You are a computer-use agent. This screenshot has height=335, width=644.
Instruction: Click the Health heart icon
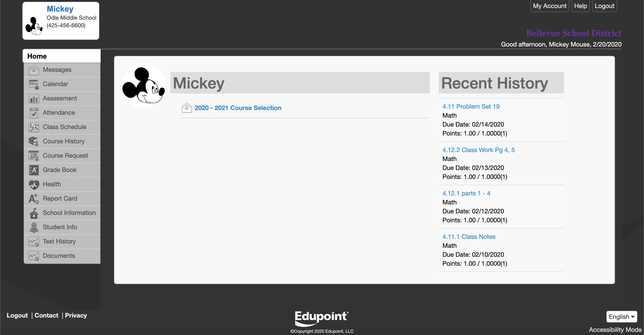click(34, 184)
